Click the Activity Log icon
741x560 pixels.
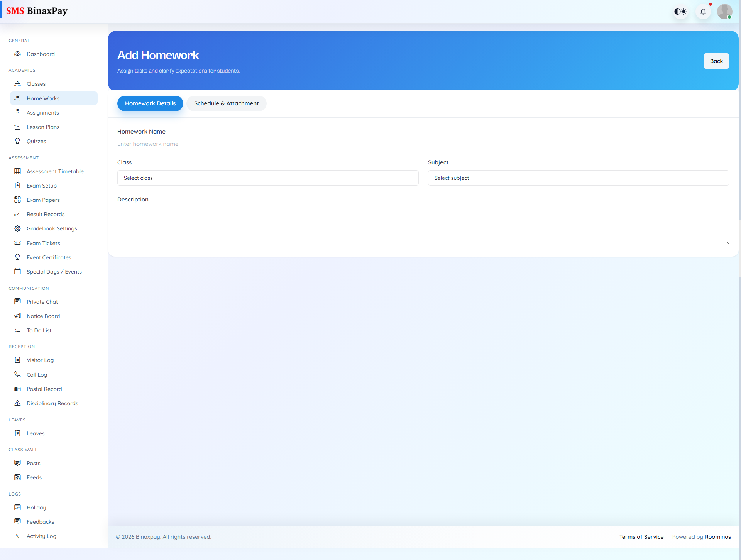(18, 536)
